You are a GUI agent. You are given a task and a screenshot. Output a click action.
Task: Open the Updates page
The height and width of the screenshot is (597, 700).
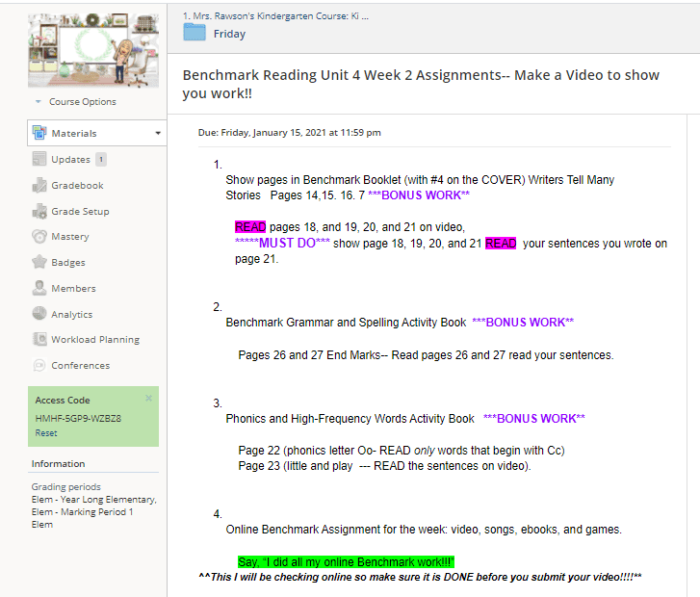coord(70,160)
